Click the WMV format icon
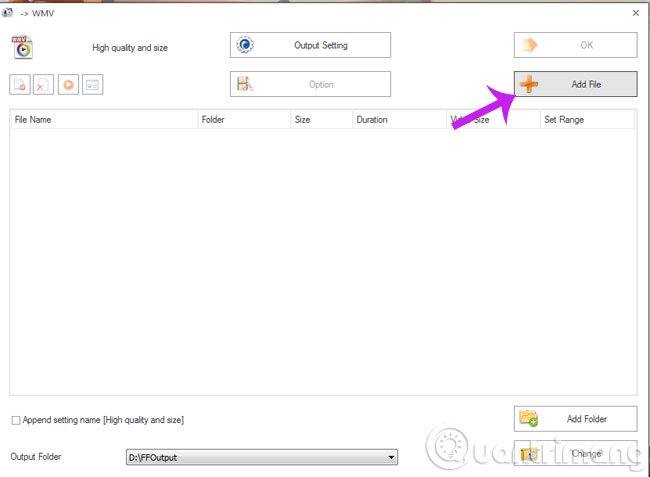This screenshot has width=650, height=477. coord(22,47)
